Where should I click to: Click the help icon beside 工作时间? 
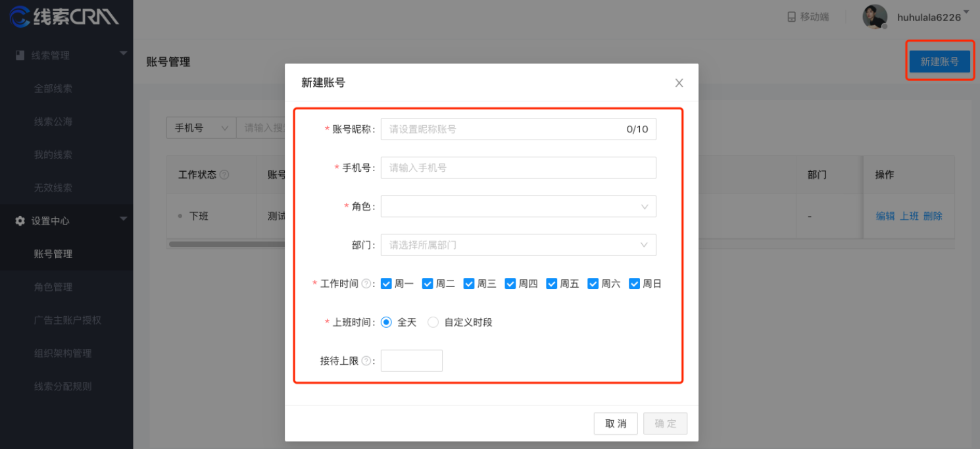tap(368, 283)
